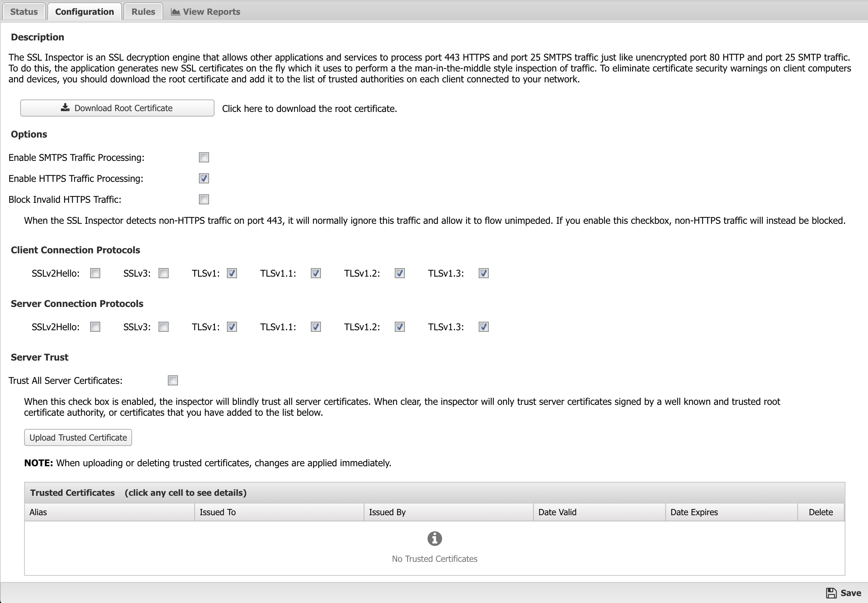The height and width of the screenshot is (603, 868).
Task: Uncheck server TLSv1 protocol
Action: (232, 327)
